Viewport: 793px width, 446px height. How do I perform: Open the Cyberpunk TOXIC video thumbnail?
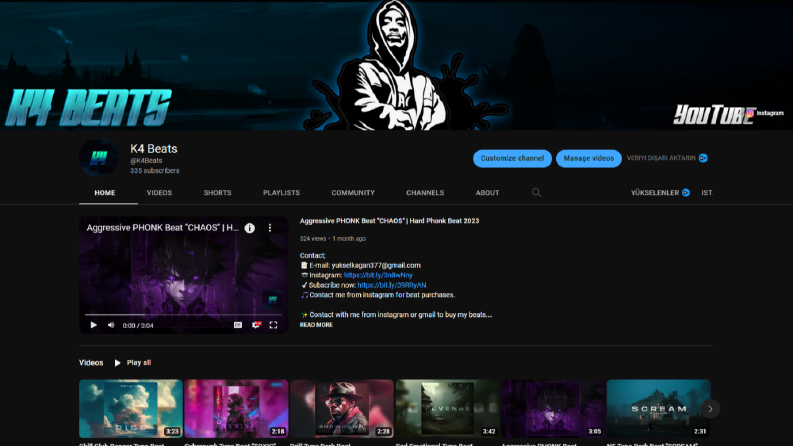(236, 409)
